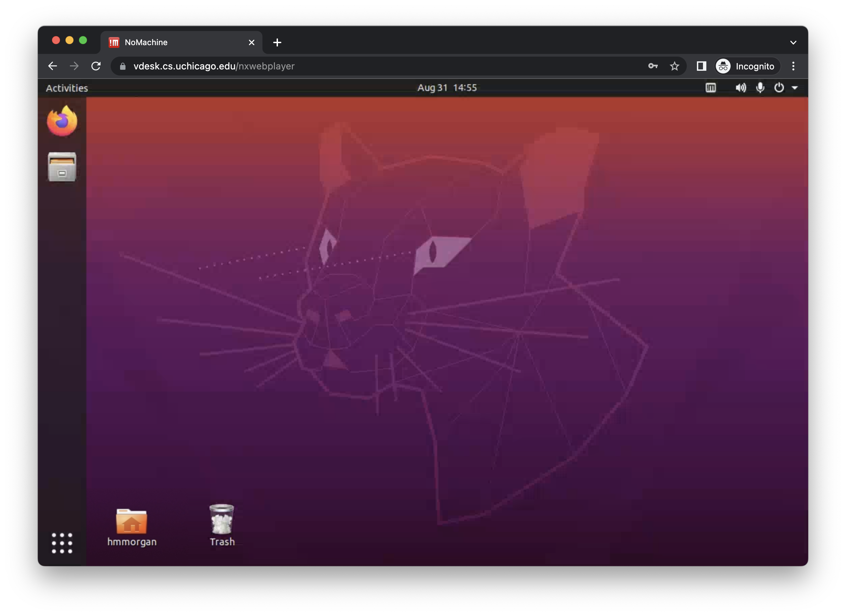Click the NoMachine tray icon in top bar
846x616 pixels.
(710, 88)
